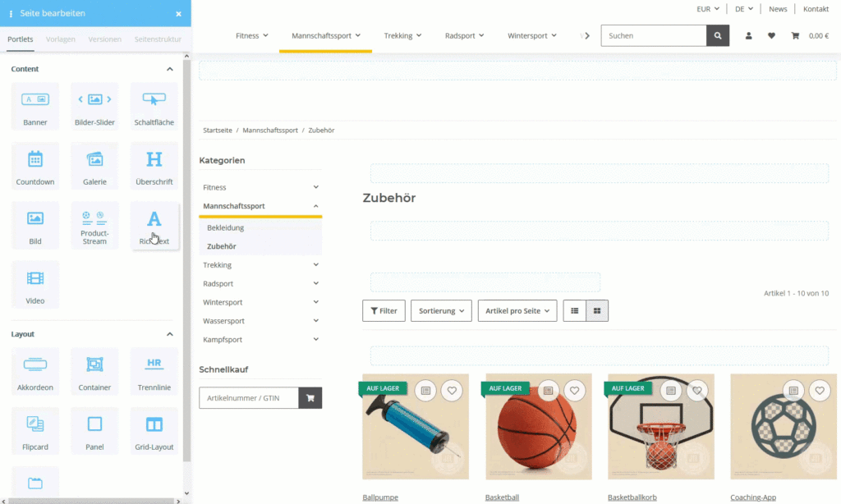Open the Sortierung dropdown

443,310
